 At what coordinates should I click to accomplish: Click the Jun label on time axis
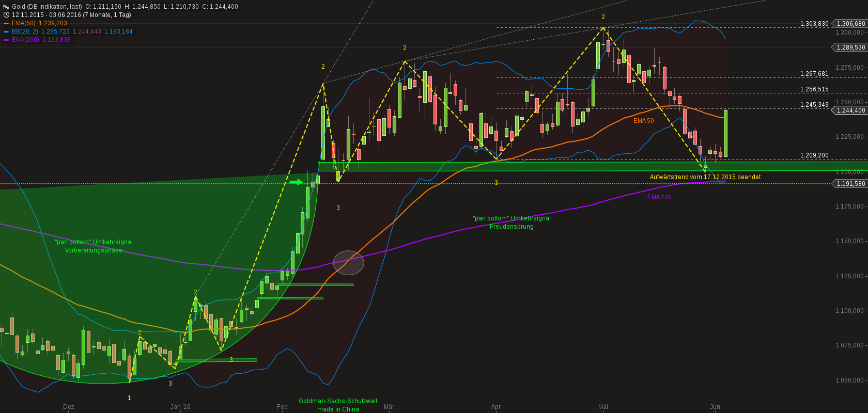pyautogui.click(x=715, y=407)
